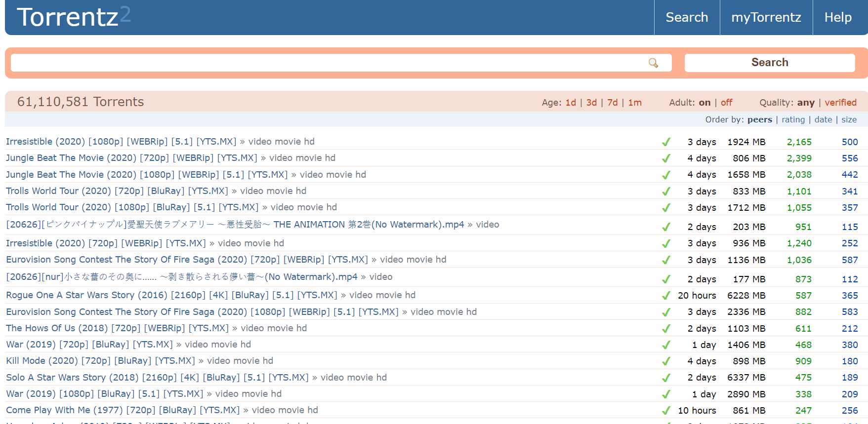Click verified checkmark on Solo Star Wars row
Screen dimensions: 868x424
666,378
